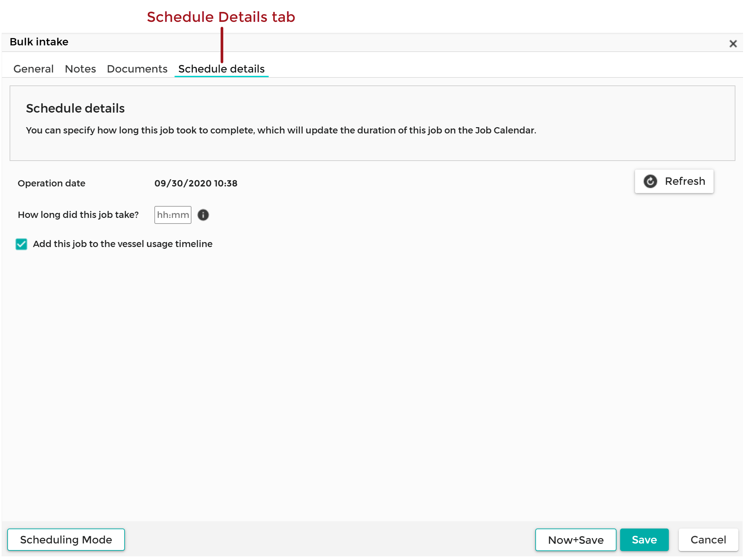This screenshot has width=746, height=560.
Task: Click the Now+Save button
Action: click(576, 540)
